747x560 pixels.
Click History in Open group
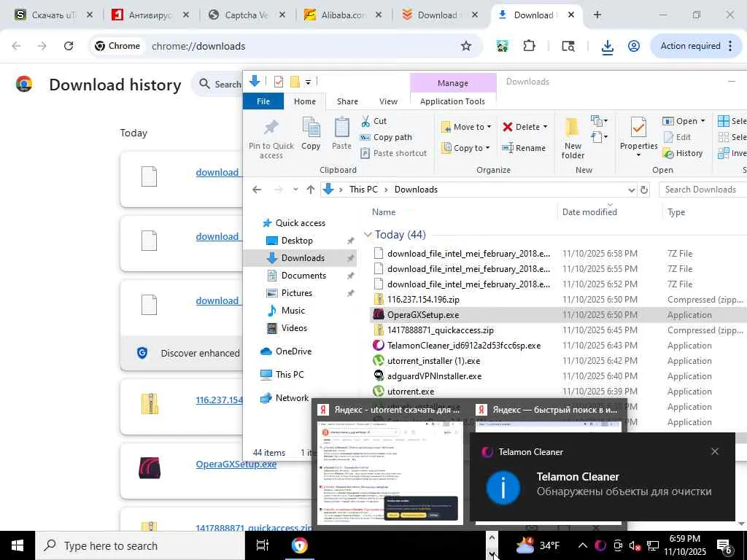pos(682,153)
